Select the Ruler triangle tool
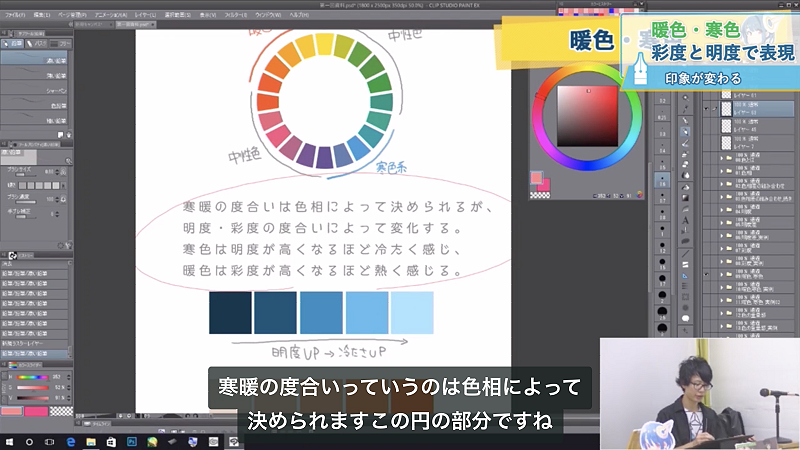The image size is (800, 450). point(685,276)
